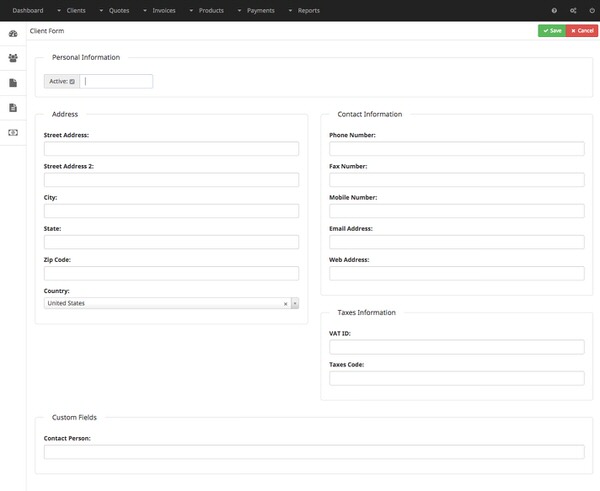Click the Email Address input field
Image resolution: width=600 pixels, height=491 pixels.
pyautogui.click(x=457, y=242)
